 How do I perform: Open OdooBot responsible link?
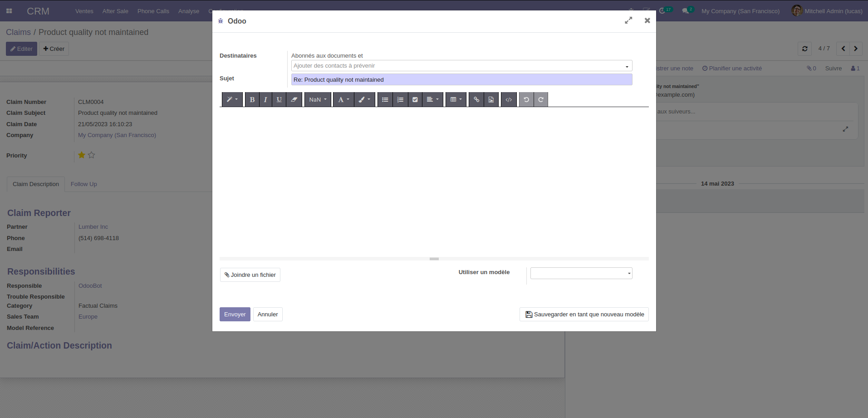coord(90,286)
